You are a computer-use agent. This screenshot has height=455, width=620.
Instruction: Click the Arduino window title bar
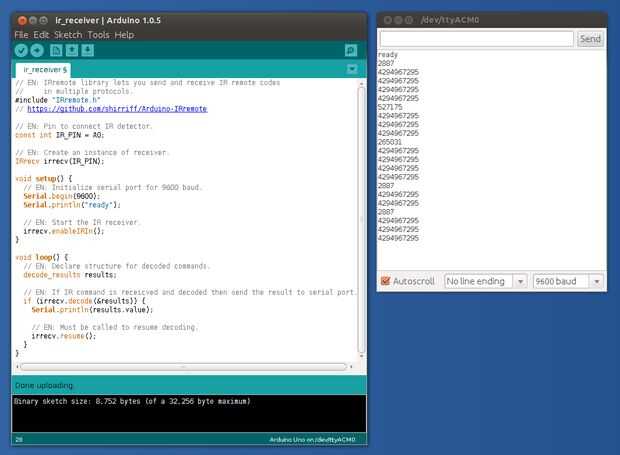click(189, 20)
